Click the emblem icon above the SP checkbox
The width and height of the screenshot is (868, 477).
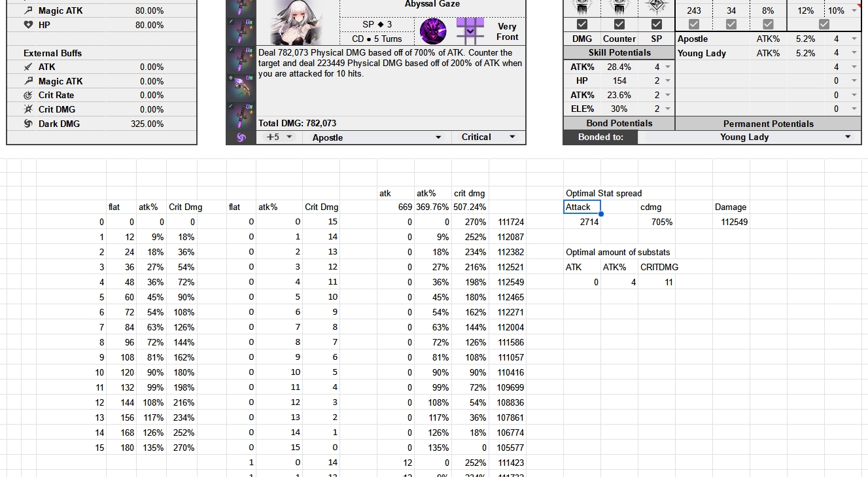(656, 7)
